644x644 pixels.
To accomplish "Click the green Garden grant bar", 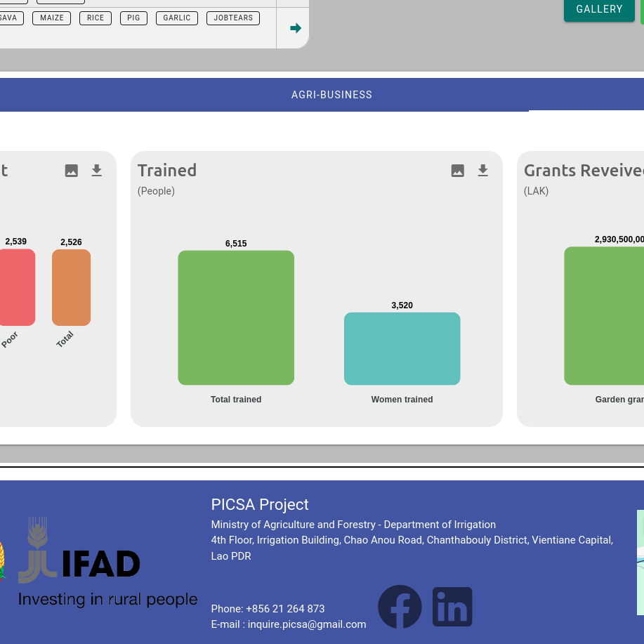I will [604, 316].
